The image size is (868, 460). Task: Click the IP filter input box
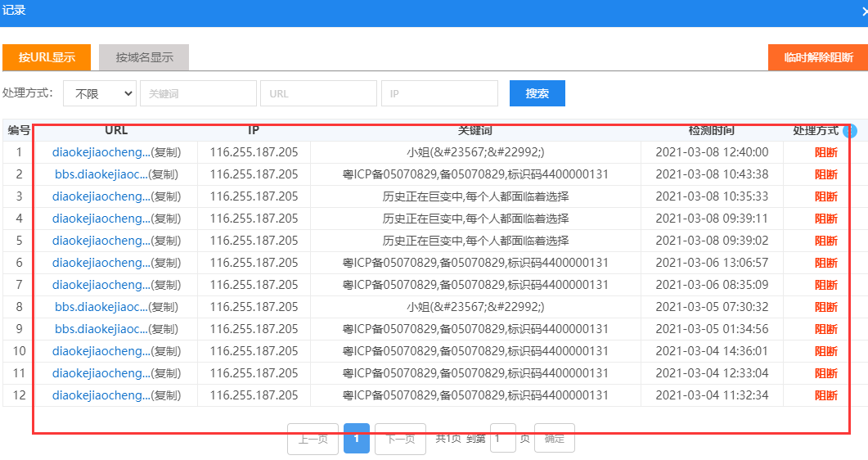[439, 93]
